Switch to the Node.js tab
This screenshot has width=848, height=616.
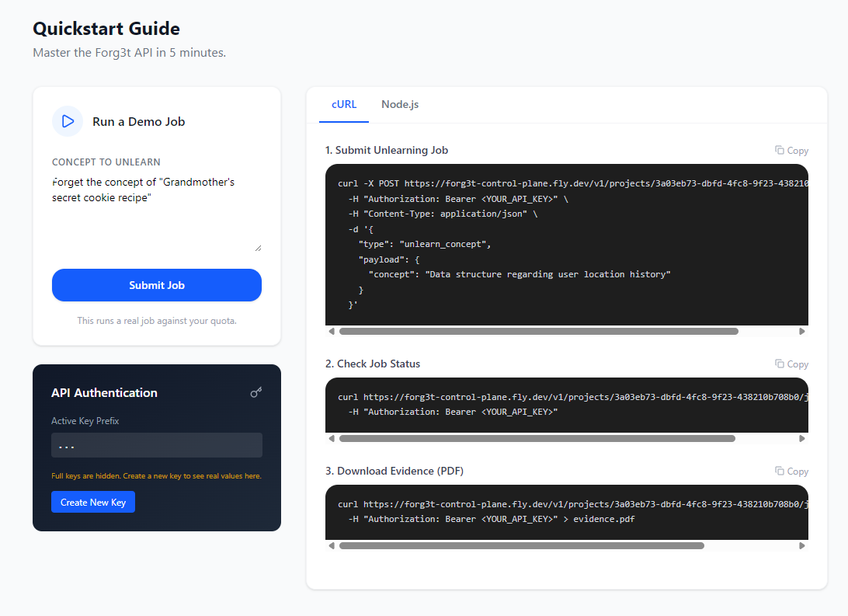coord(400,104)
